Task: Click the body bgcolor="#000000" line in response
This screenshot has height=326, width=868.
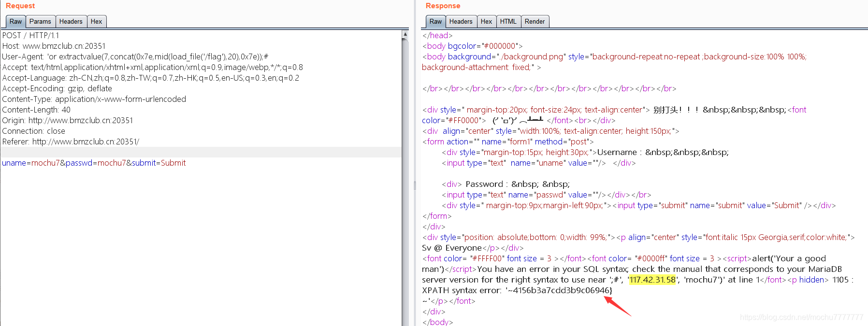Action: point(472,46)
